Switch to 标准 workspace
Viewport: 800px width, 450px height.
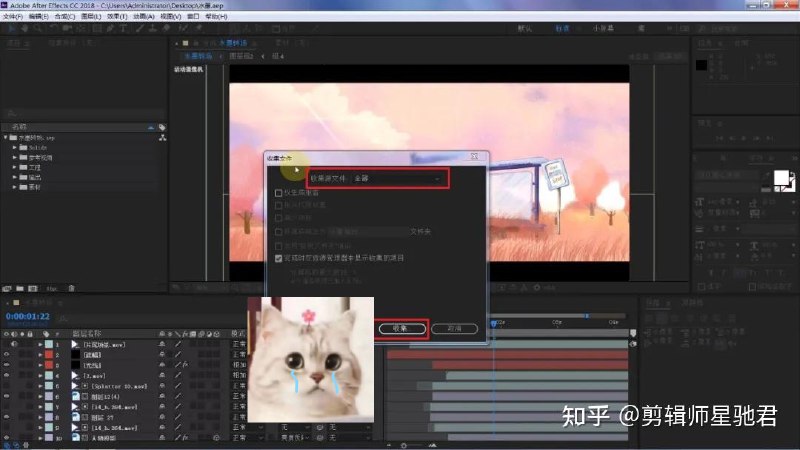pyautogui.click(x=562, y=29)
